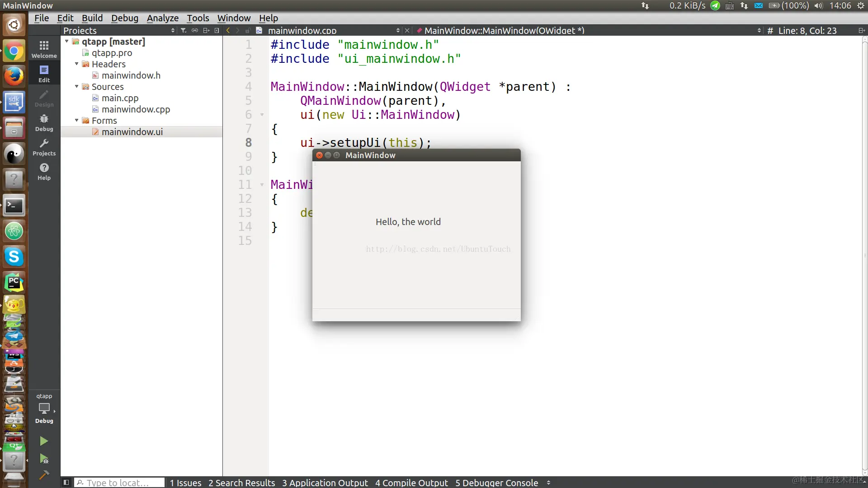The width and height of the screenshot is (868, 488).
Task: Collapse the Headers folder
Action: [x=76, y=64]
